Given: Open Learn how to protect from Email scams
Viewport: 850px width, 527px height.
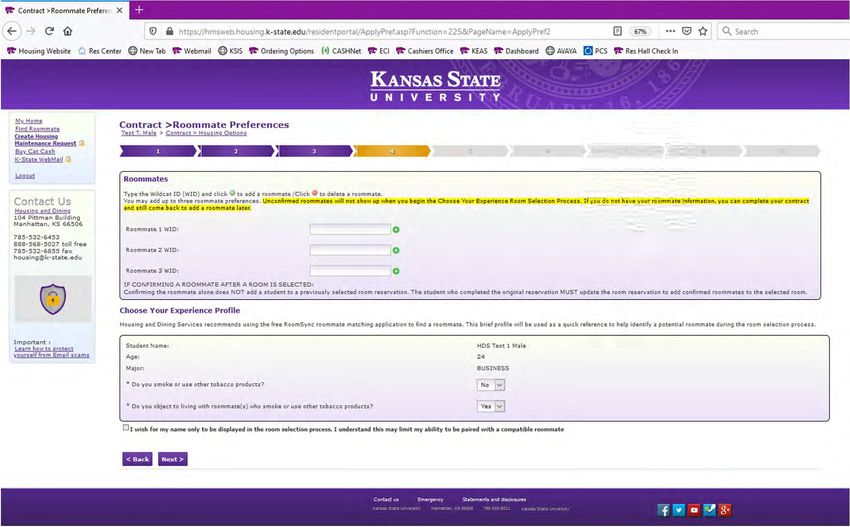Looking at the screenshot, I should click(51, 352).
